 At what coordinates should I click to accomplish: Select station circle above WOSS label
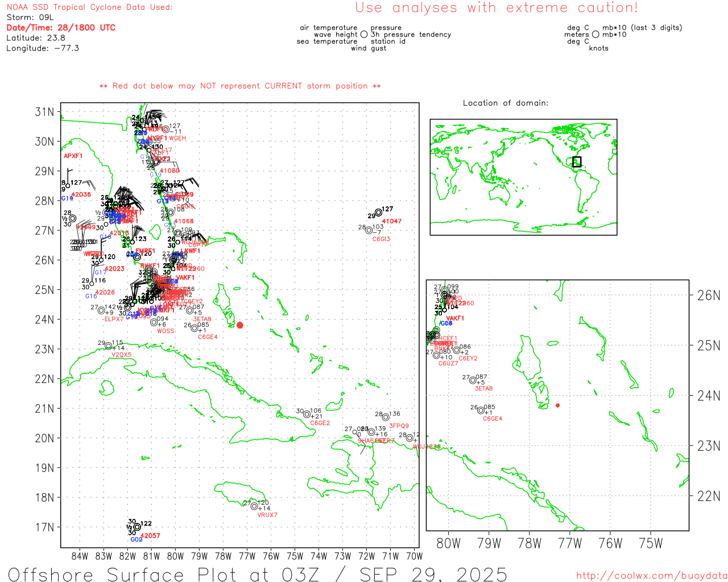154,322
